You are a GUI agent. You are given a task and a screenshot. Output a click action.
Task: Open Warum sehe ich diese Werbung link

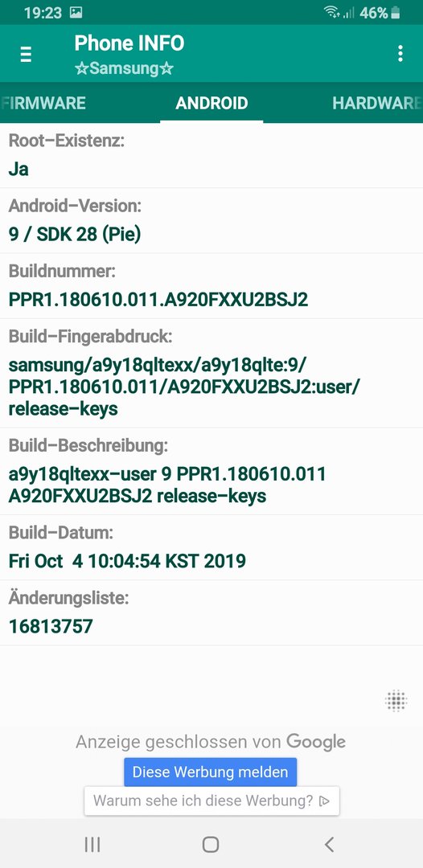[x=211, y=800]
